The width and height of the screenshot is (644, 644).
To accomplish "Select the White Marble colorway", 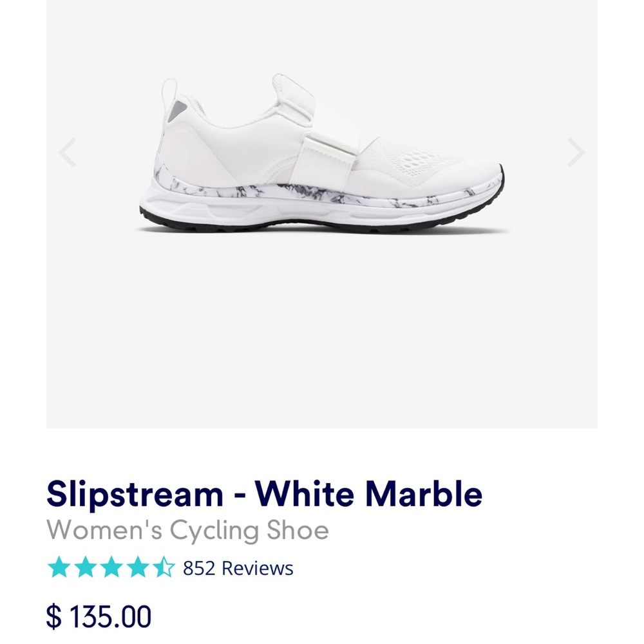I will pos(322,155).
